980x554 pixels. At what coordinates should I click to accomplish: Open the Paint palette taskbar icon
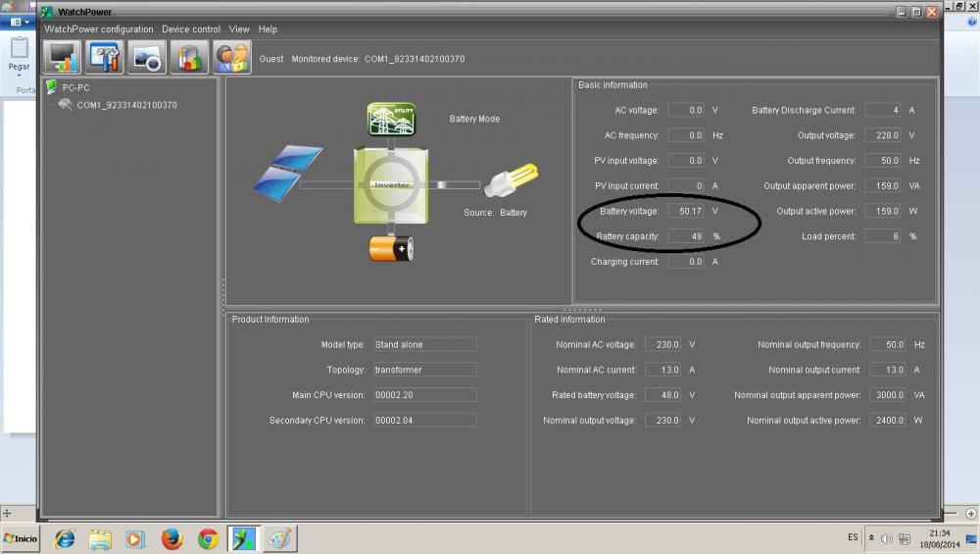[x=279, y=538]
